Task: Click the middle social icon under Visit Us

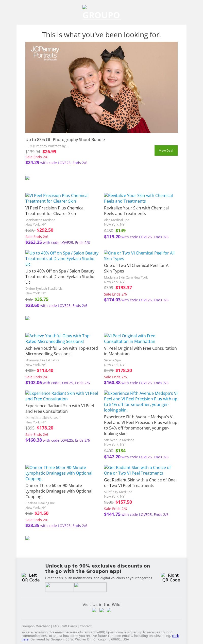Action: pos(101,610)
